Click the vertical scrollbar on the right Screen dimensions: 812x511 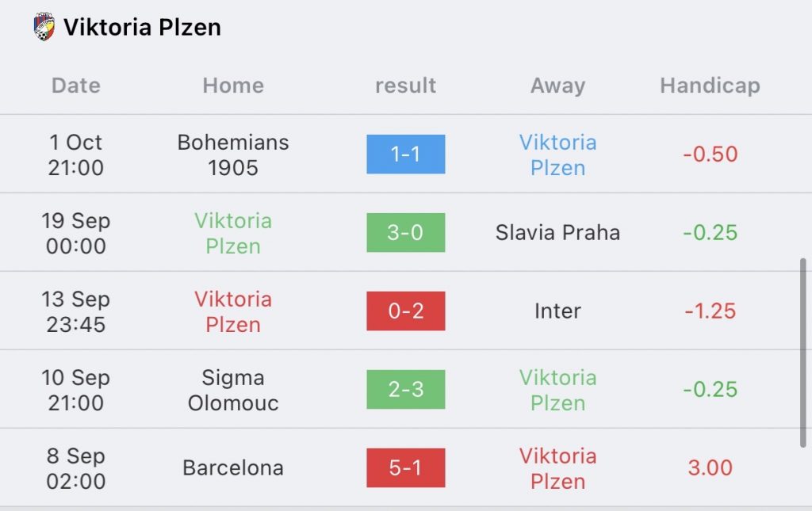point(802,353)
